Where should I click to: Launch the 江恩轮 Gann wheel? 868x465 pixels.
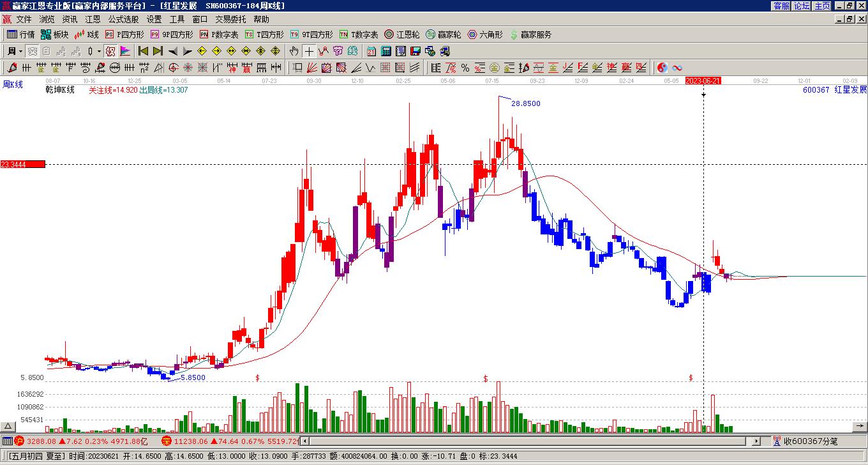tap(401, 34)
